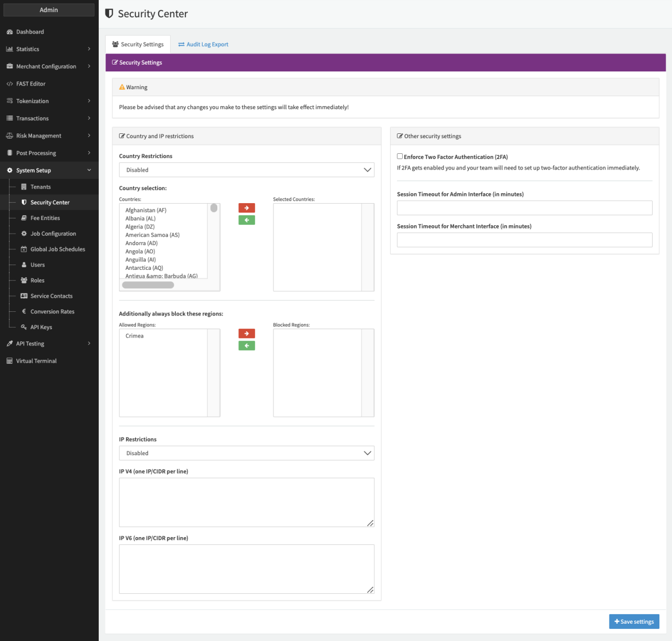Select Crimea in Allowed Regions list
Image resolution: width=672 pixels, height=641 pixels.
coord(134,336)
